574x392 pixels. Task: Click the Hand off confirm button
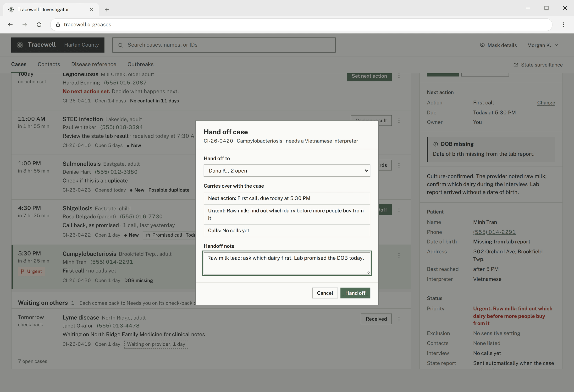pyautogui.click(x=355, y=293)
